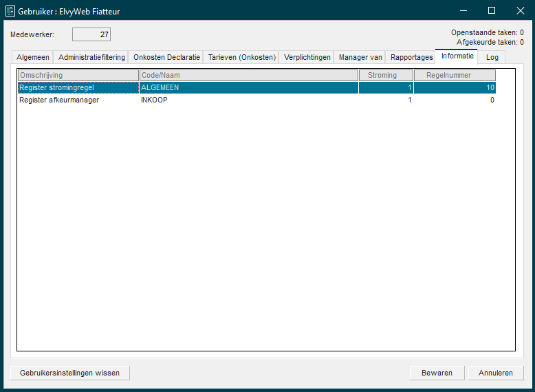535x392 pixels.
Task: Sort by Code/Naam column header
Action: (249, 75)
